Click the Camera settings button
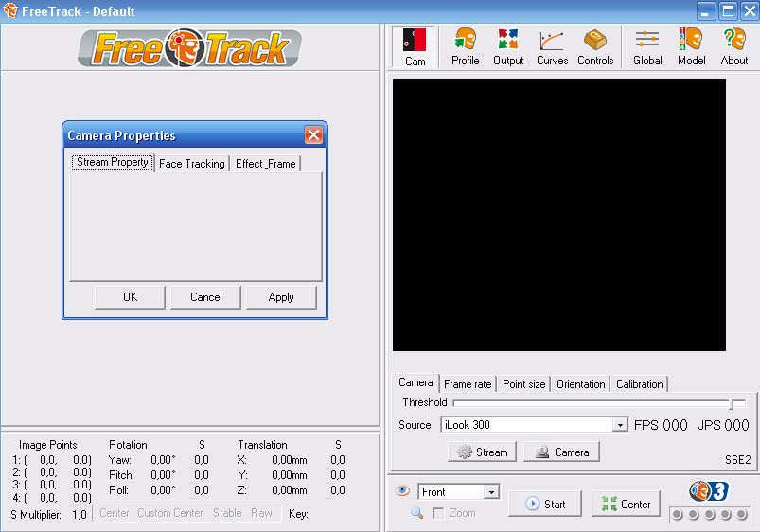The width and height of the screenshot is (760, 532). point(562,452)
